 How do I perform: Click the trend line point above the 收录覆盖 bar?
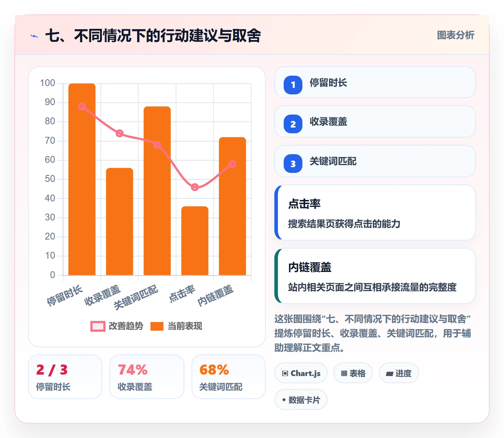[x=120, y=133]
